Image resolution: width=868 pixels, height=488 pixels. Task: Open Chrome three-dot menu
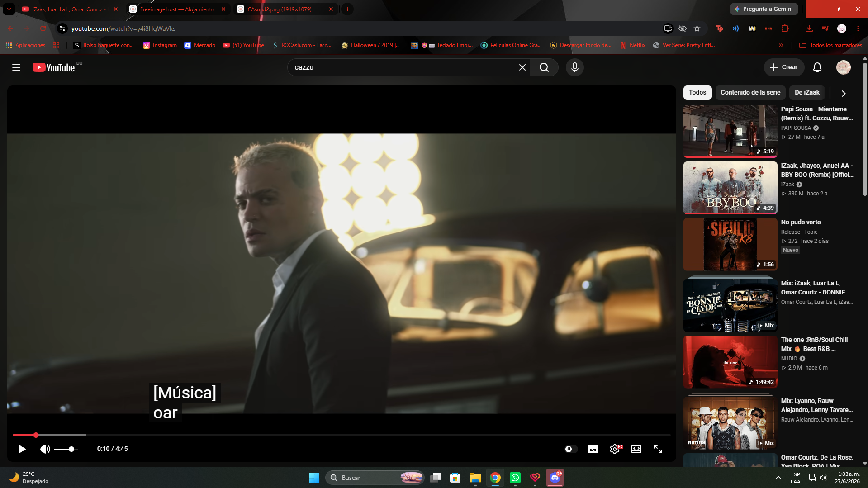point(858,28)
